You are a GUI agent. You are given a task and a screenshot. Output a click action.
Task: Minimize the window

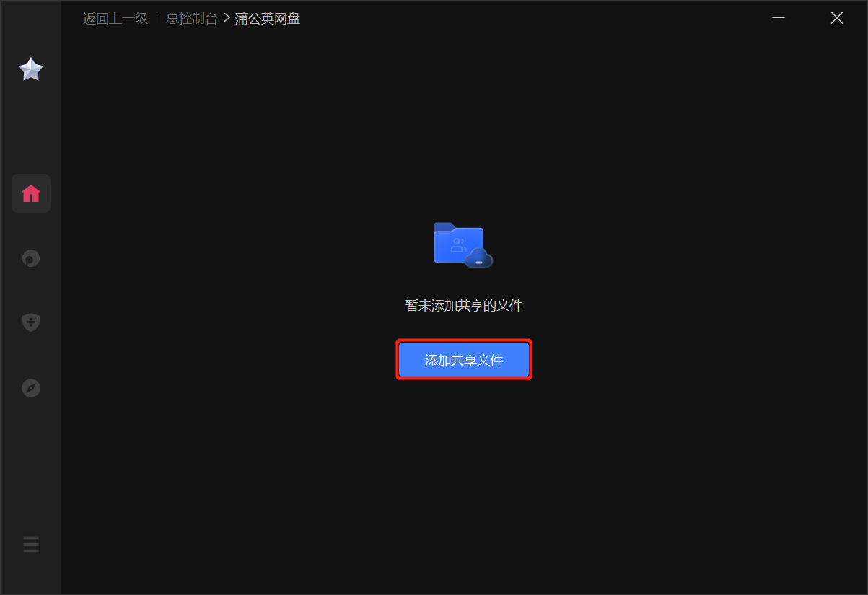click(x=779, y=18)
